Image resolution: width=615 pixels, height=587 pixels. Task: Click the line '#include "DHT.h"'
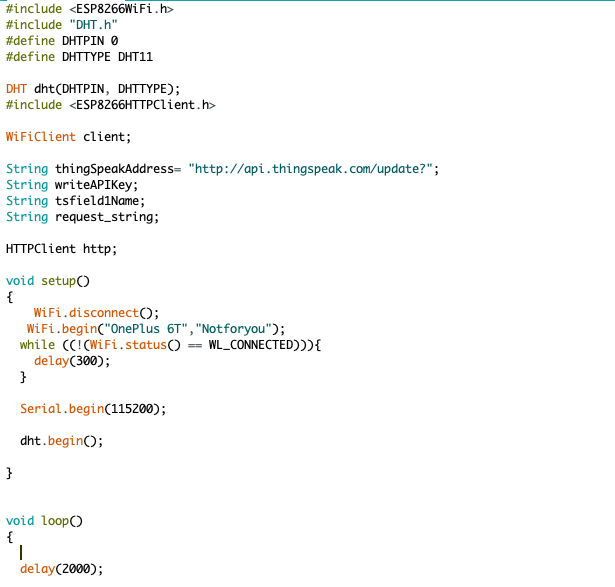[62, 25]
